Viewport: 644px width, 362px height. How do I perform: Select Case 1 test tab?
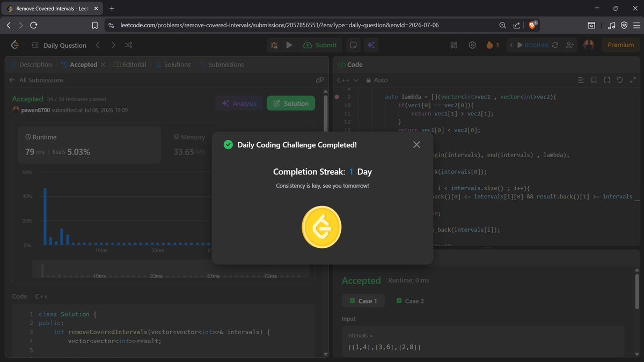click(x=363, y=301)
